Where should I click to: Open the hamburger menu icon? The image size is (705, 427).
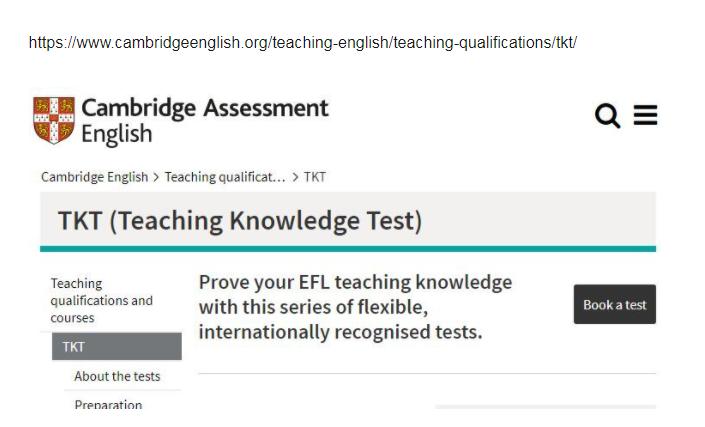coord(645,115)
